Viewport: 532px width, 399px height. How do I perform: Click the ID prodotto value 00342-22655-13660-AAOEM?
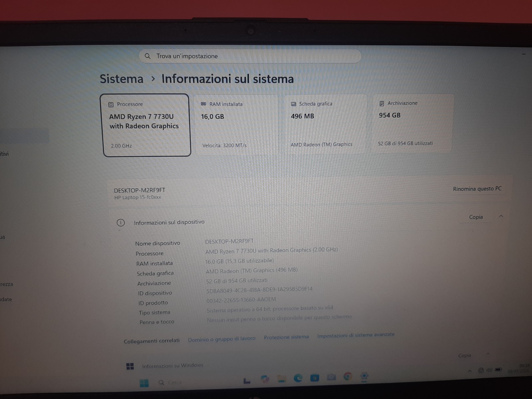click(241, 300)
